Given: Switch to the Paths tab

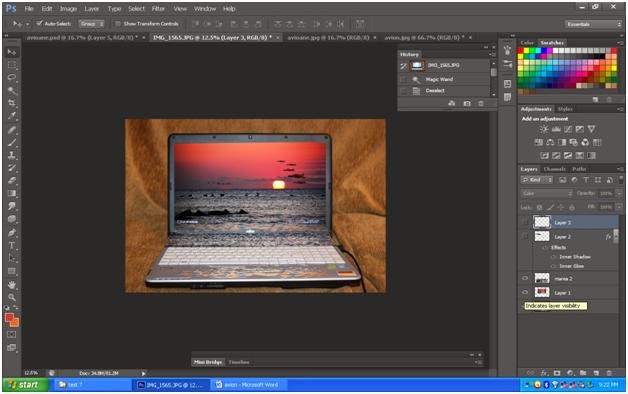Looking at the screenshot, I should tap(579, 169).
